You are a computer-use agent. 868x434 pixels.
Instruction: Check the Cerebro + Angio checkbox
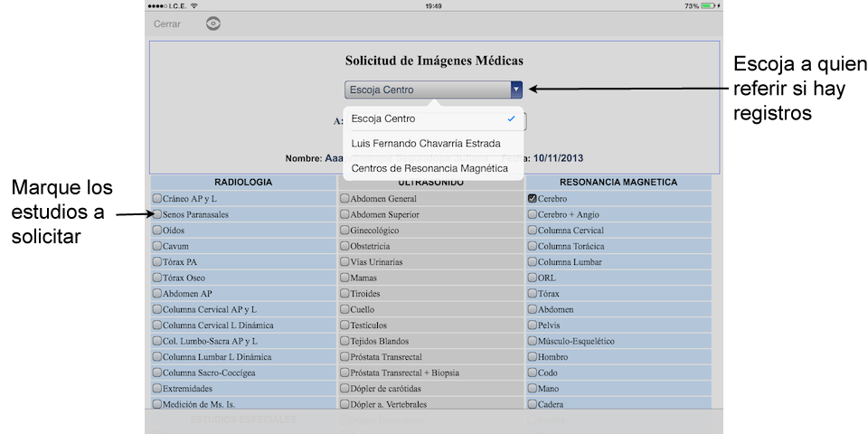pyautogui.click(x=532, y=214)
